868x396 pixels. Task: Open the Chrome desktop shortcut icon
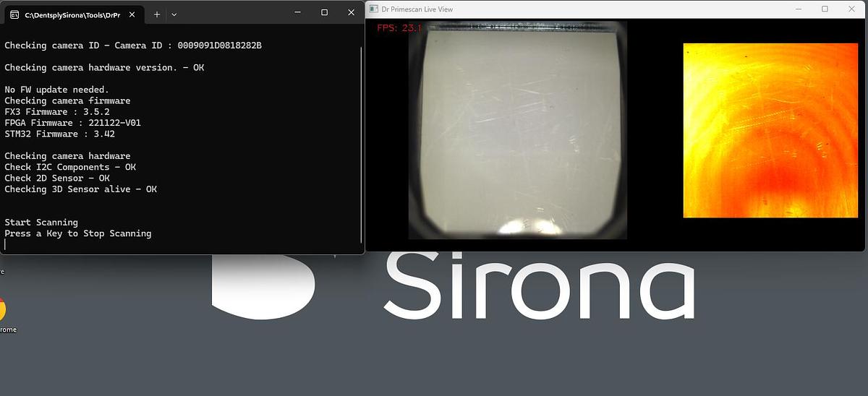[x=3, y=309]
